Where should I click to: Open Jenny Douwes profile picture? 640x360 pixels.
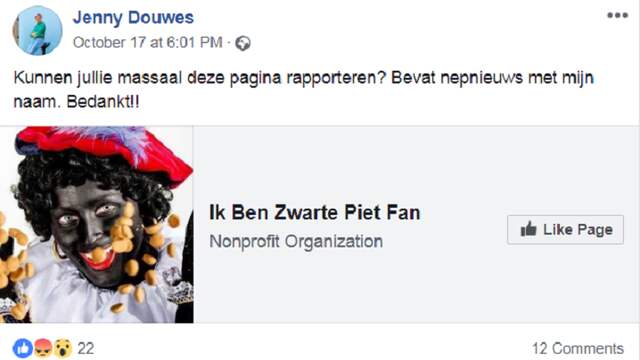38,31
